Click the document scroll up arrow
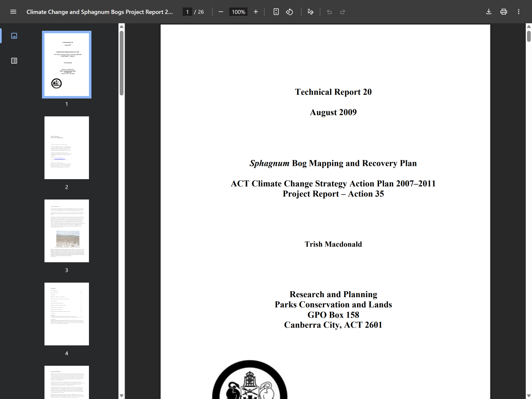Screen dimensions: 532x399 tap(529, 27)
